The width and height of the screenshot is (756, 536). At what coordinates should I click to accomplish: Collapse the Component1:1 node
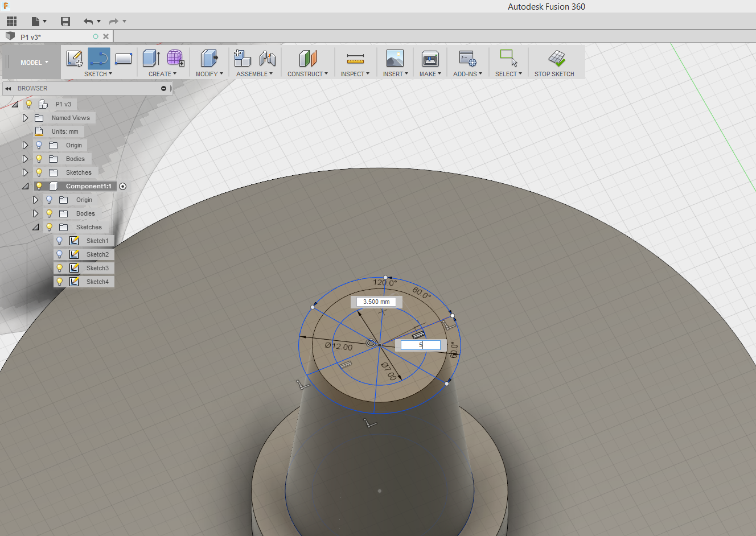click(25, 186)
